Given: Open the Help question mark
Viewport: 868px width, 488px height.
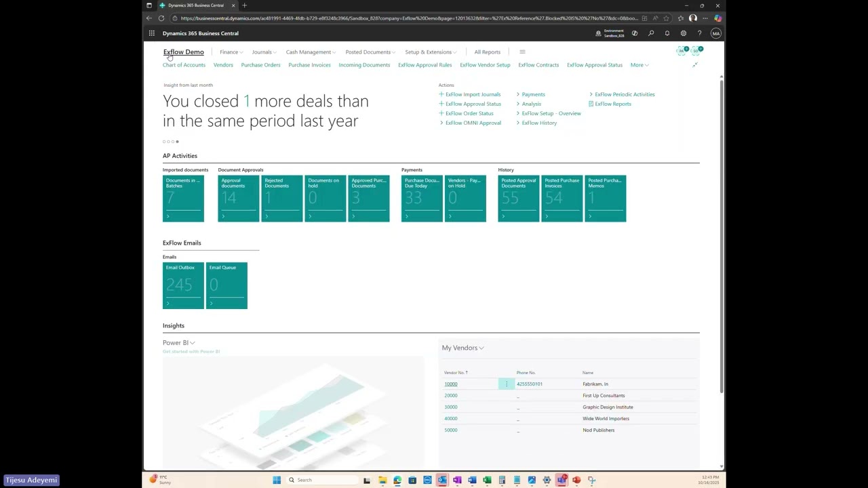Looking at the screenshot, I should click(699, 33).
